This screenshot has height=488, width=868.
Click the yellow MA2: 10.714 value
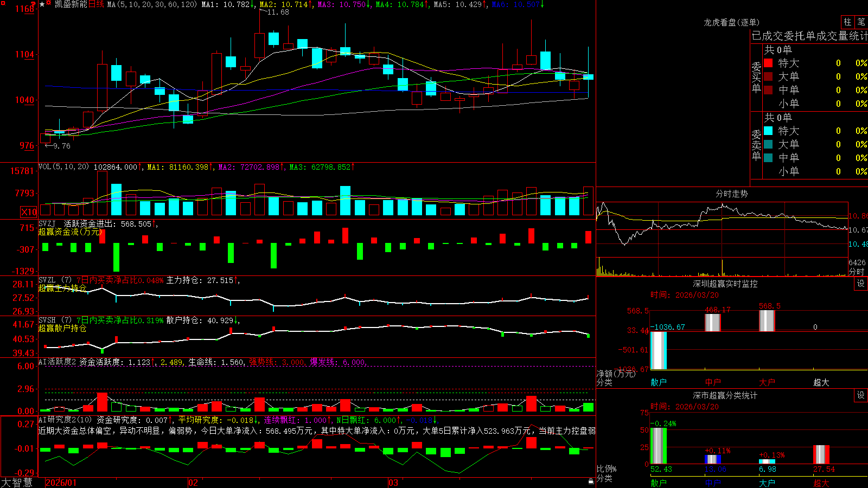(286, 4)
